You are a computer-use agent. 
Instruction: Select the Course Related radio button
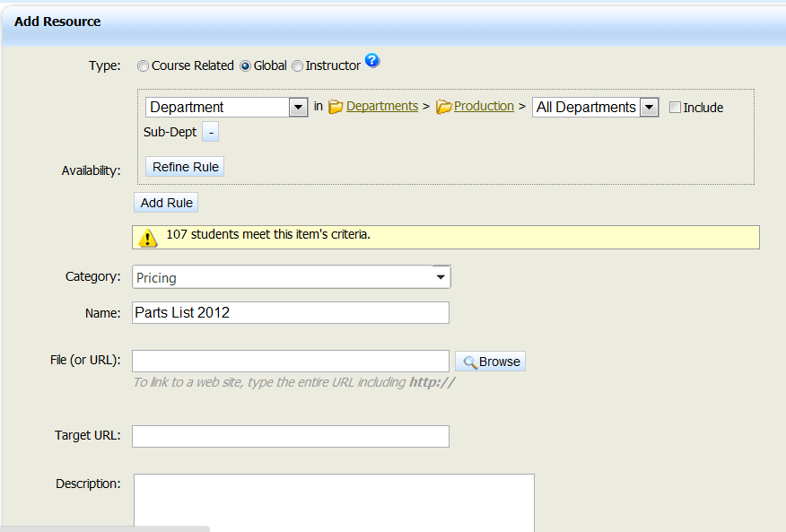(143, 65)
